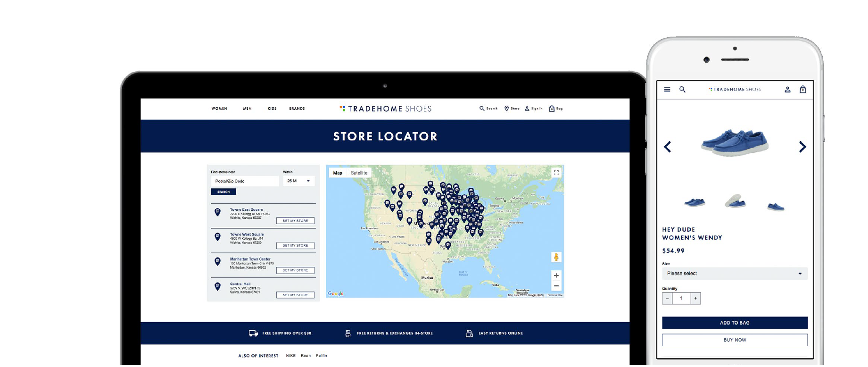Image resolution: width=868 pixels, height=367 pixels.
Task: Show previous product image on phone
Action: 668,147
